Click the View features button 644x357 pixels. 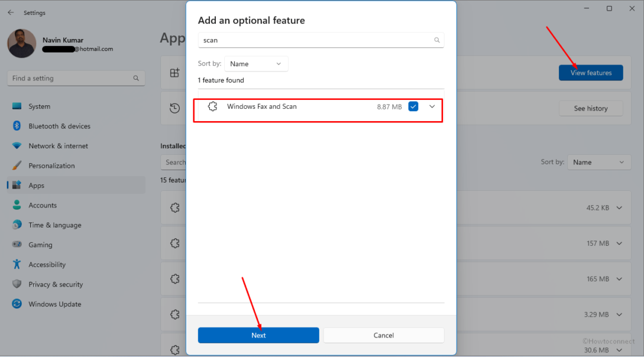point(591,73)
